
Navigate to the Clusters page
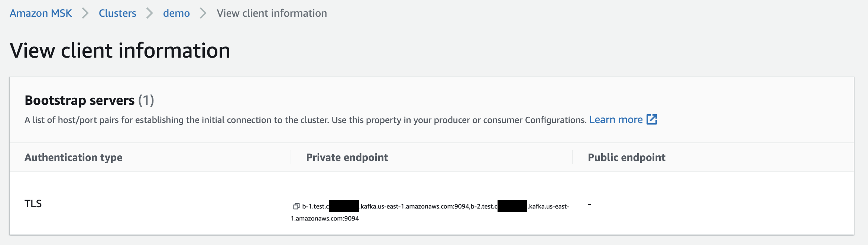point(117,13)
